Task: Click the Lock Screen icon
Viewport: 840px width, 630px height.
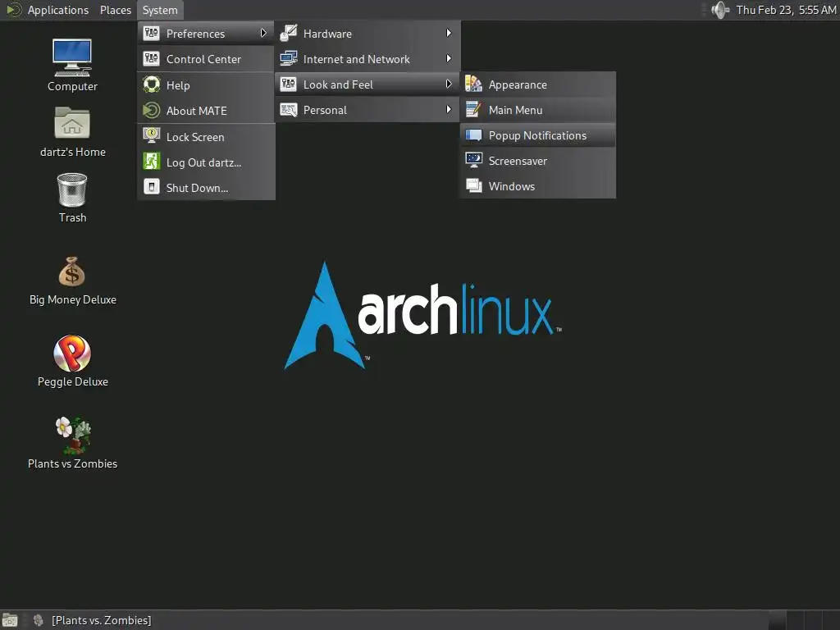Action: coord(152,136)
